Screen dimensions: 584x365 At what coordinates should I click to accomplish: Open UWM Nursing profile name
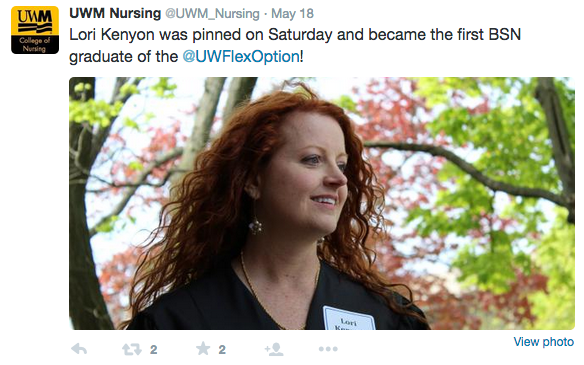(x=115, y=13)
